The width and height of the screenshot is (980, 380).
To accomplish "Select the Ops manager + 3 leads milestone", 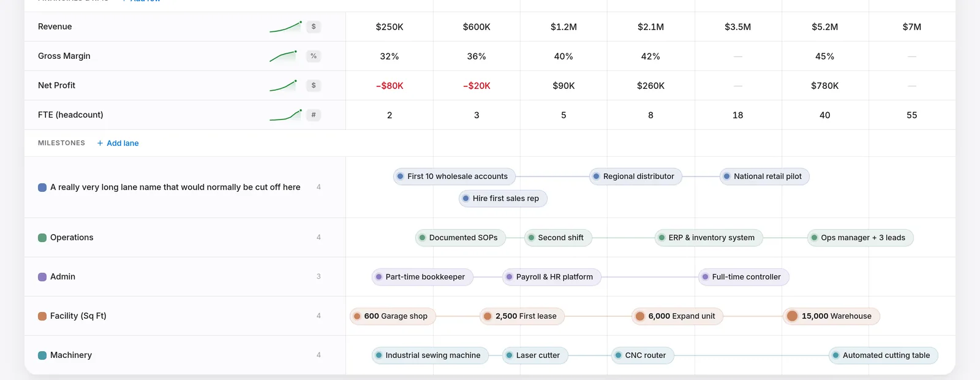I will pyautogui.click(x=860, y=238).
